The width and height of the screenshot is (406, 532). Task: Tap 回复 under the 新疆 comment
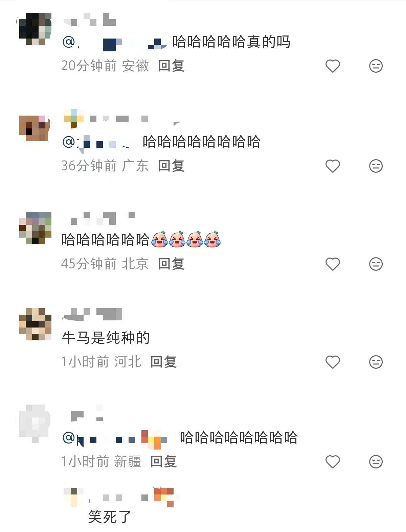pos(163,461)
